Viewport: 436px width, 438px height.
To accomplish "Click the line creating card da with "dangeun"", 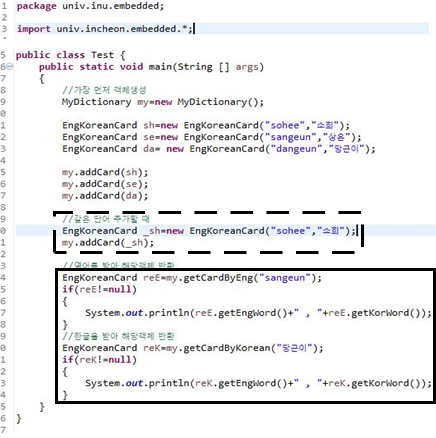I will (219, 149).
